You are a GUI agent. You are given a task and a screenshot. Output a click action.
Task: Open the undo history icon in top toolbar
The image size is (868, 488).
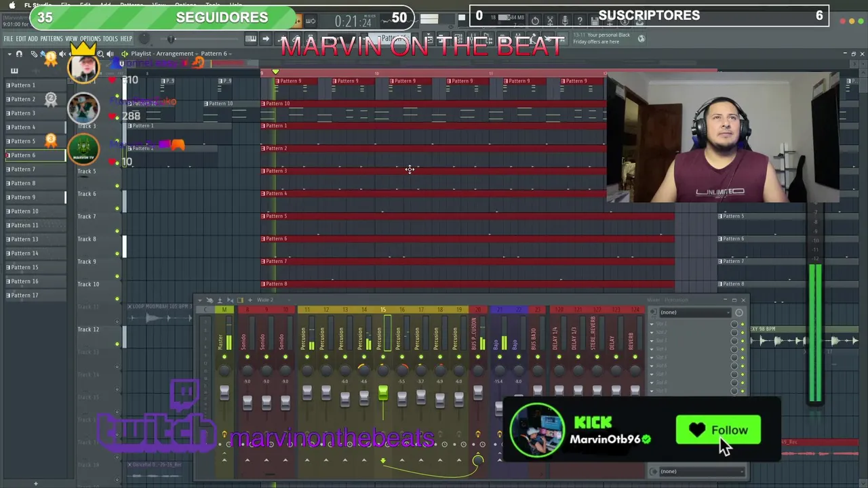tap(535, 21)
